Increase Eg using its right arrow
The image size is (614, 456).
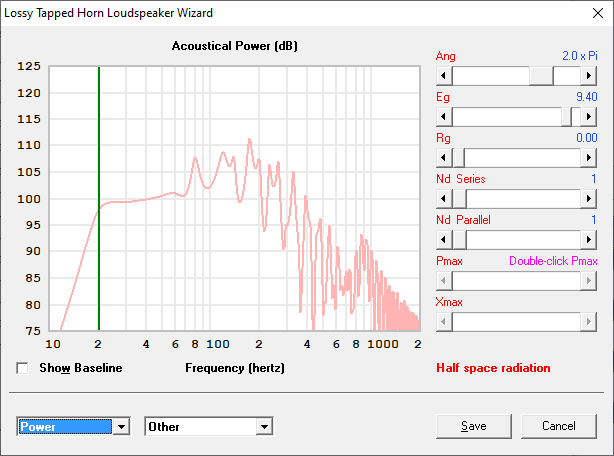(589, 117)
